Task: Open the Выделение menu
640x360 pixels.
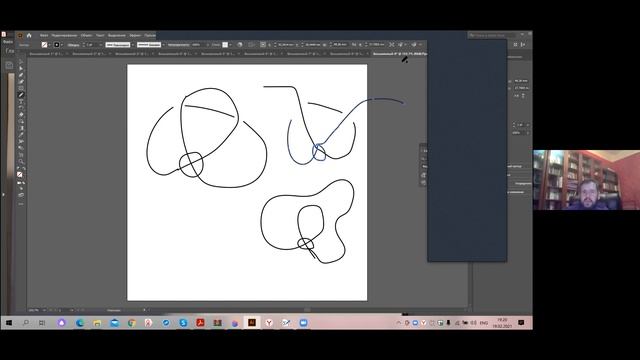Action: 117,36
